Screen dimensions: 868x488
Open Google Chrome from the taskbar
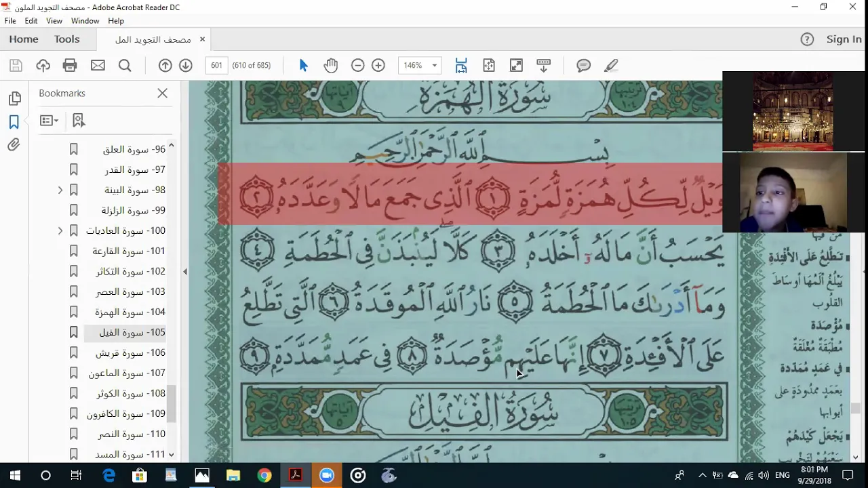[264, 476]
